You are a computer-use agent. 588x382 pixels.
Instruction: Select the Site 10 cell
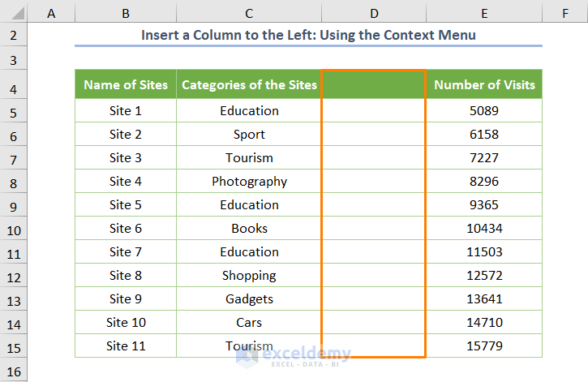[x=126, y=323]
